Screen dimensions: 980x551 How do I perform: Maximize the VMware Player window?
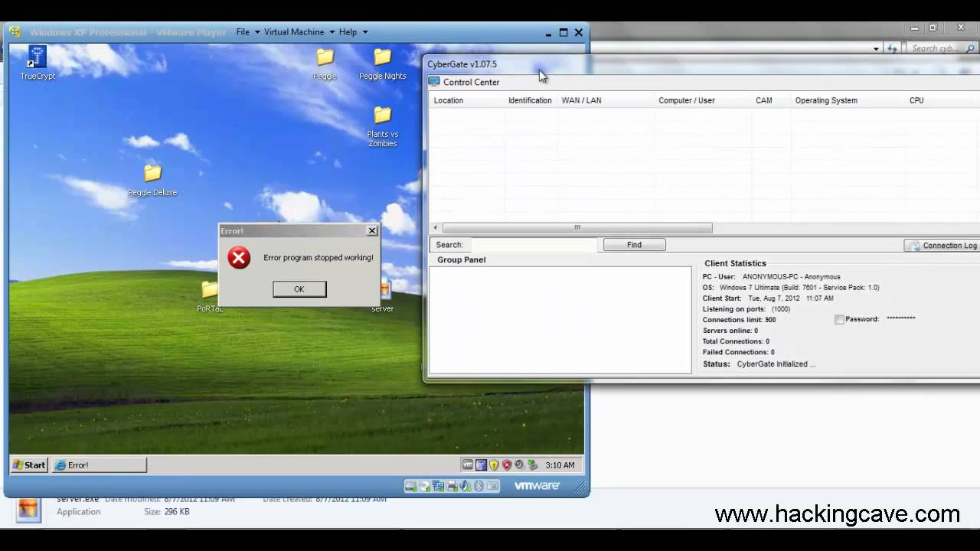coord(563,32)
